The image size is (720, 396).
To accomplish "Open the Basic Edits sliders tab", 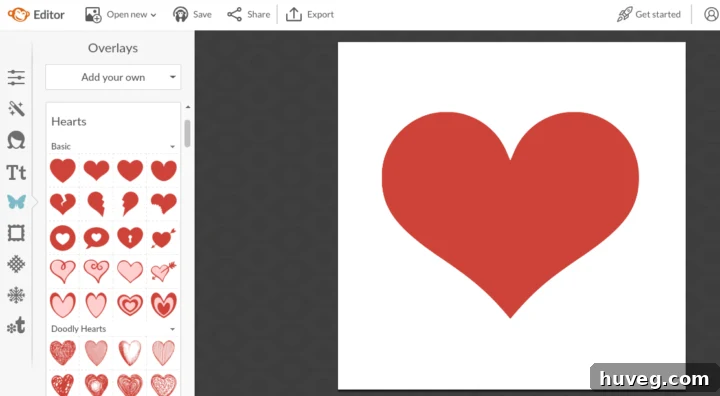I will tap(16, 77).
